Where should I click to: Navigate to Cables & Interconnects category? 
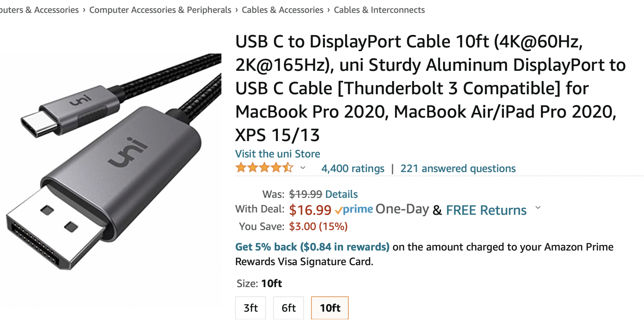coord(379,10)
